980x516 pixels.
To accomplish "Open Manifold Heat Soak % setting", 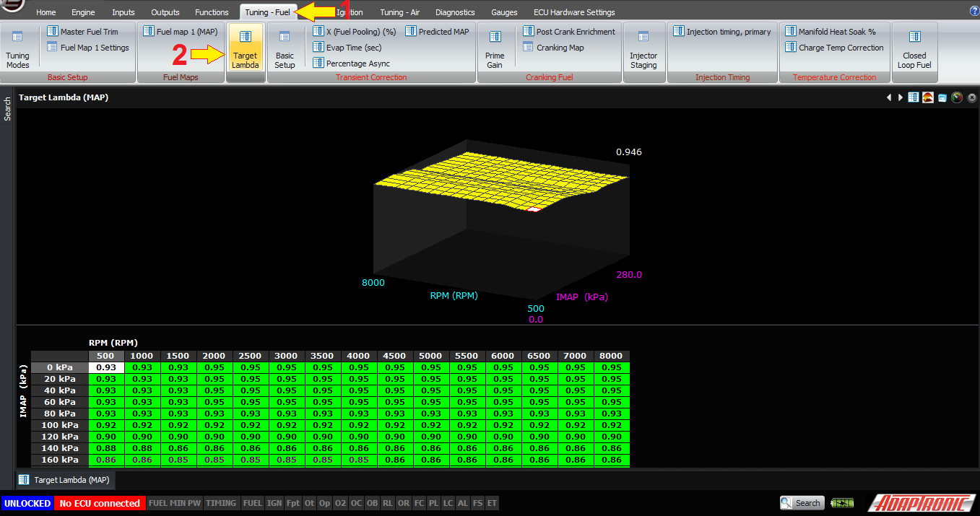I will point(831,32).
